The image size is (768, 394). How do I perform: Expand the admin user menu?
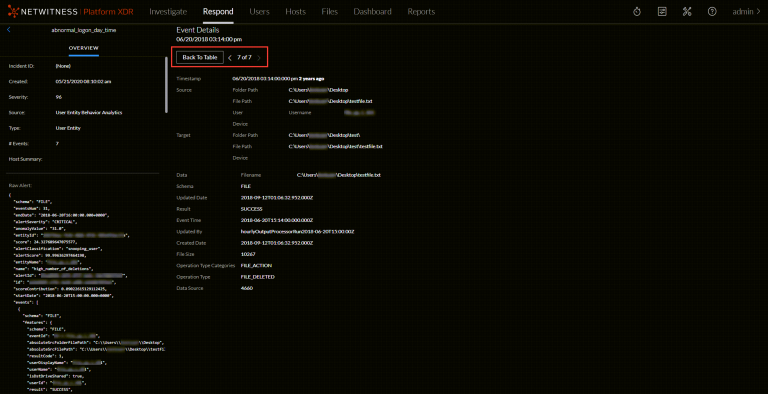(x=746, y=12)
